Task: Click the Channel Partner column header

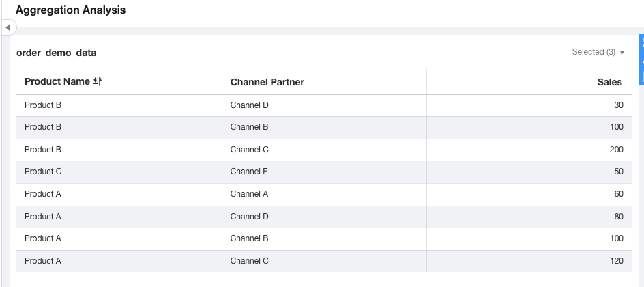Action: click(267, 82)
